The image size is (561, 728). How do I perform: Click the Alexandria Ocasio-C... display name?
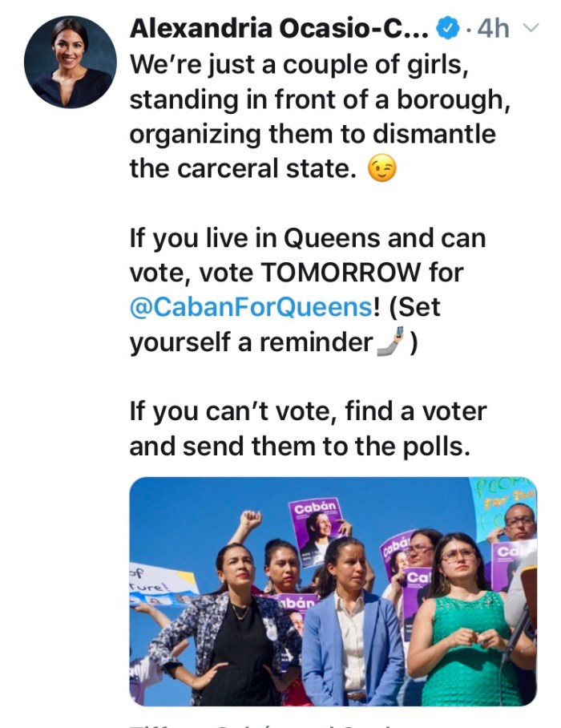(x=278, y=29)
